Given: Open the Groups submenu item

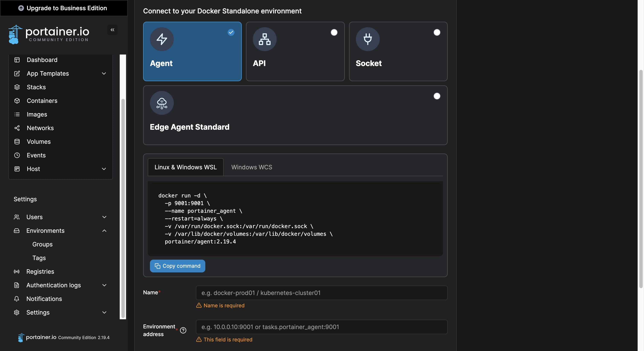Looking at the screenshot, I should pyautogui.click(x=43, y=245).
